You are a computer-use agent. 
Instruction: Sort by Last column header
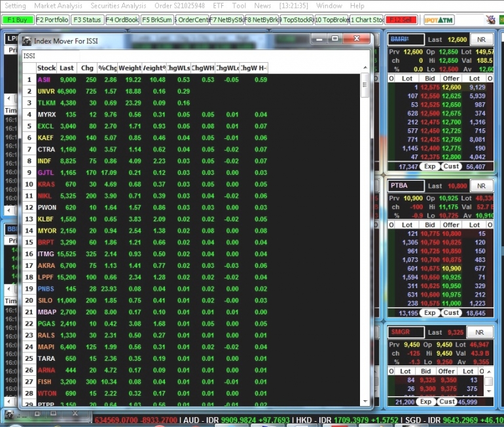click(67, 68)
